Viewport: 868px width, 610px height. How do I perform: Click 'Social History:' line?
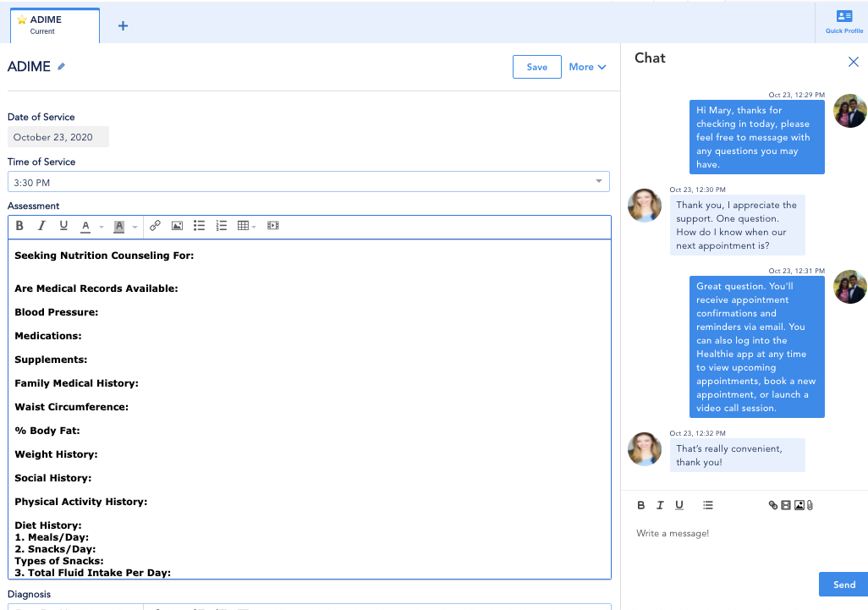point(53,478)
